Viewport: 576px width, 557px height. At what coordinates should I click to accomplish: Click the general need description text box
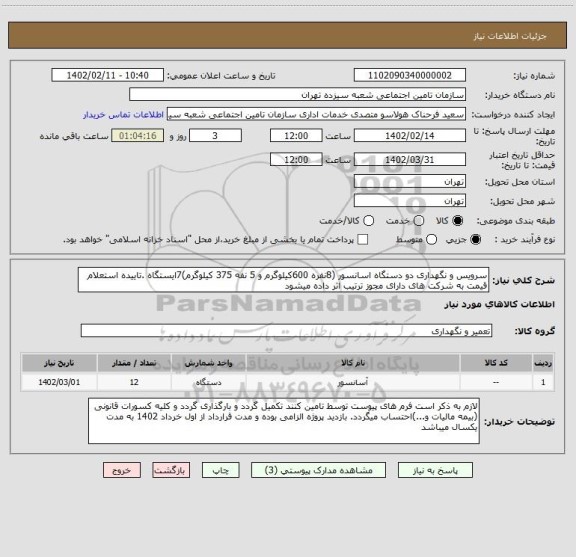tap(284, 280)
